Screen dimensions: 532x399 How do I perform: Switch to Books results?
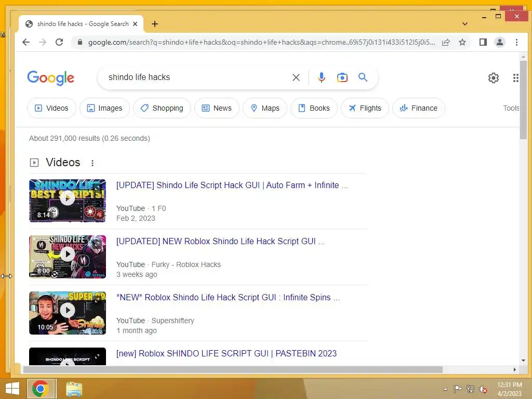314,108
